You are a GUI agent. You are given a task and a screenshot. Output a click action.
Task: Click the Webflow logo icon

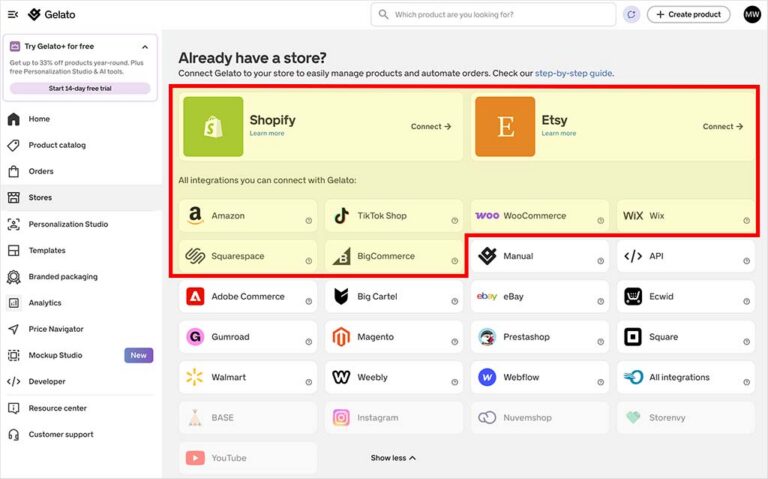[487, 377]
